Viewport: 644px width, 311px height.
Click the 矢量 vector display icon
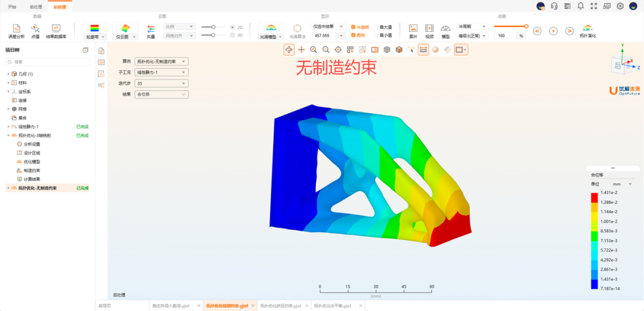151,30
